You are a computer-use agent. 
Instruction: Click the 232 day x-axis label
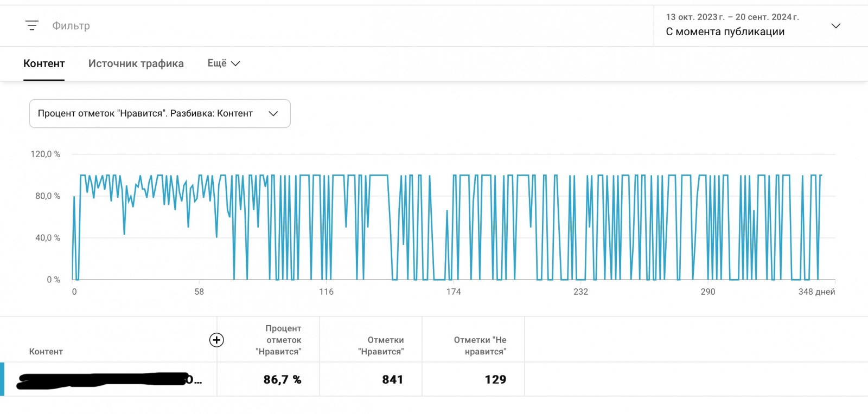[x=580, y=292]
